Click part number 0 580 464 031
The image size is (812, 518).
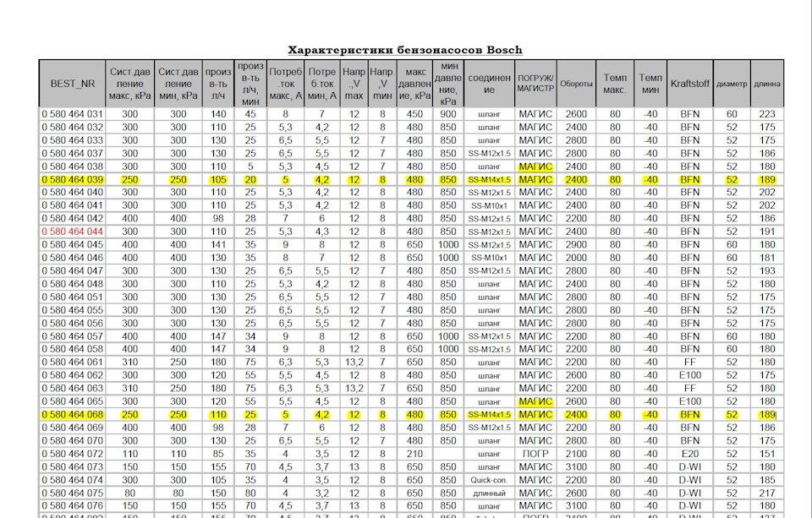pos(73,114)
